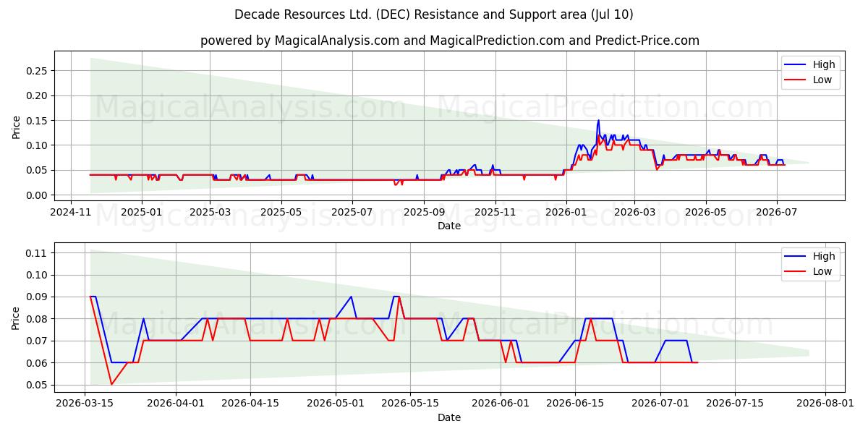Click the '2025-09' x-axis label

(424, 213)
